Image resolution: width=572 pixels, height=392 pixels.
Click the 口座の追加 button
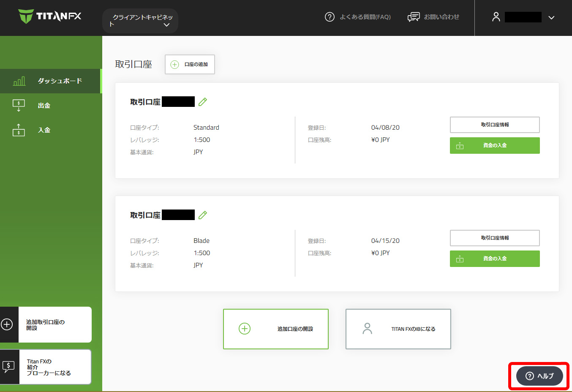(x=190, y=65)
